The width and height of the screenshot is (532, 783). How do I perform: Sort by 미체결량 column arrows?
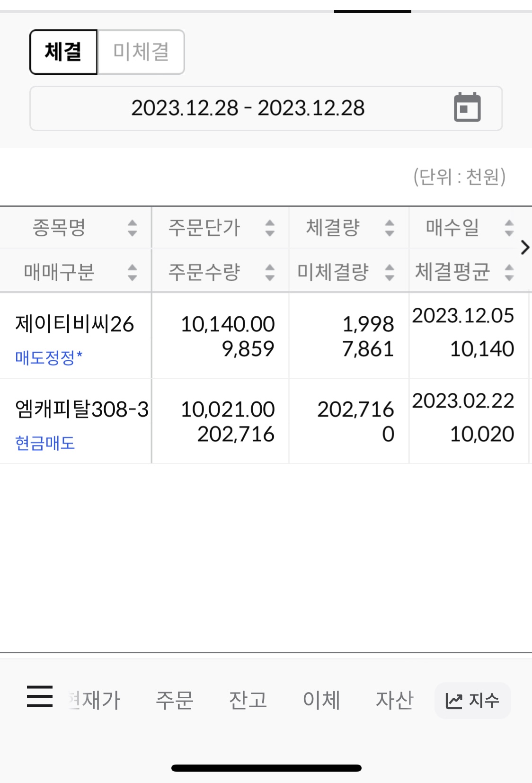pos(390,272)
